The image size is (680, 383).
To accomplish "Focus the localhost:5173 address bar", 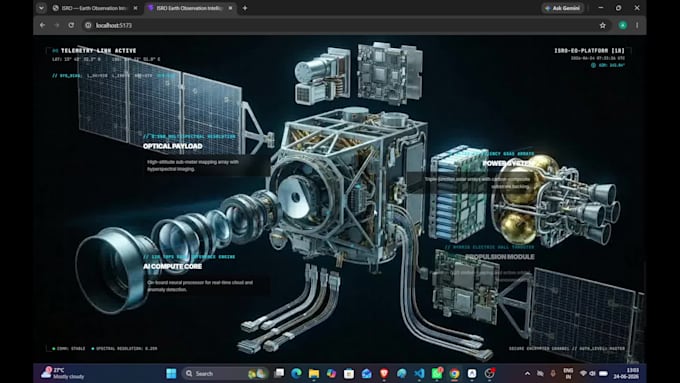I will pos(338,25).
